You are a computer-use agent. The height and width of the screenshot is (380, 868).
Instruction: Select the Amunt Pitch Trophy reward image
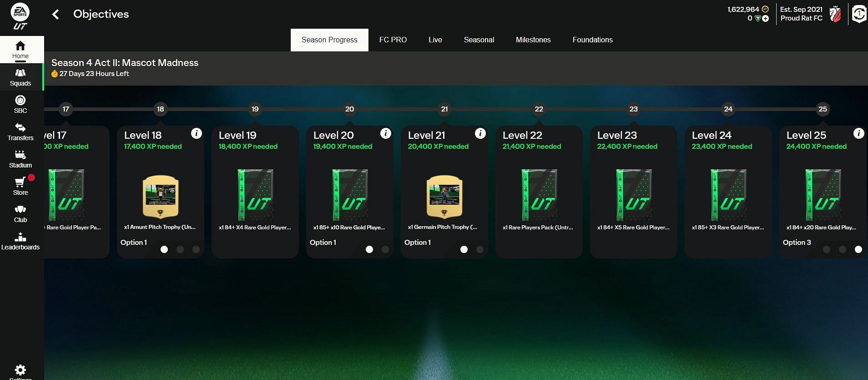[x=161, y=197]
